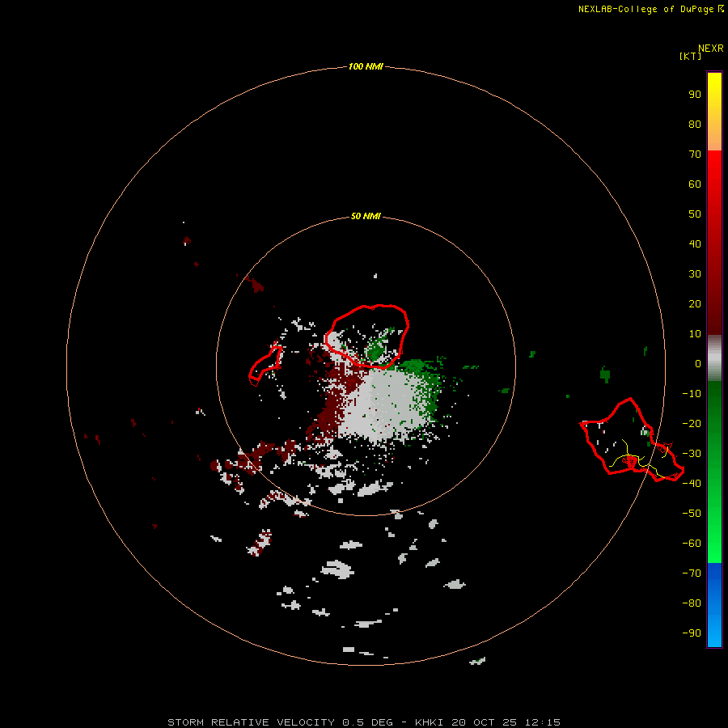Click the -60 value on velocity scale

pos(692,544)
